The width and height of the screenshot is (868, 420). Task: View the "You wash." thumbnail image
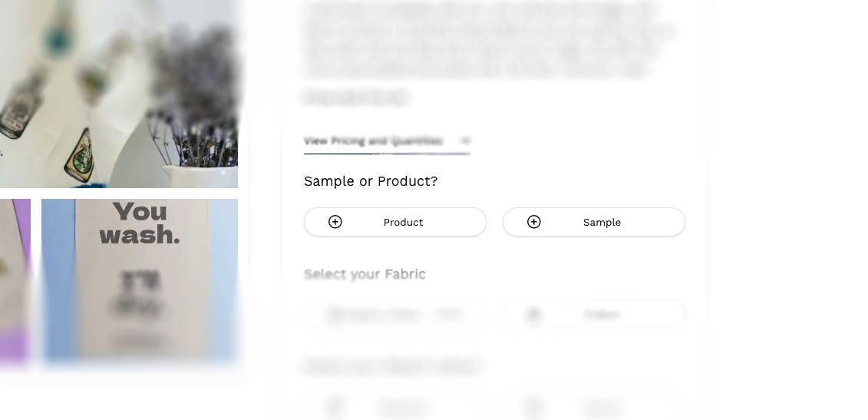tap(140, 280)
